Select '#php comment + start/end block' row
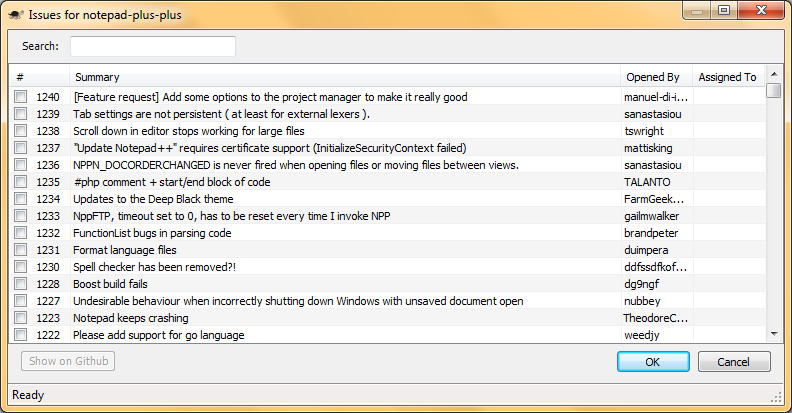Screen dimensions: 792x413 (x=172, y=182)
